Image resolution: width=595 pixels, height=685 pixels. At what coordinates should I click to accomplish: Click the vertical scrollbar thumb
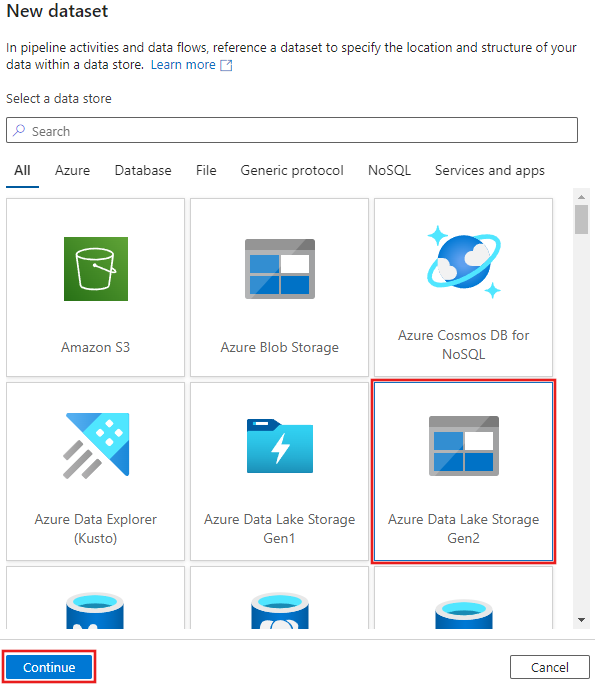(x=581, y=220)
